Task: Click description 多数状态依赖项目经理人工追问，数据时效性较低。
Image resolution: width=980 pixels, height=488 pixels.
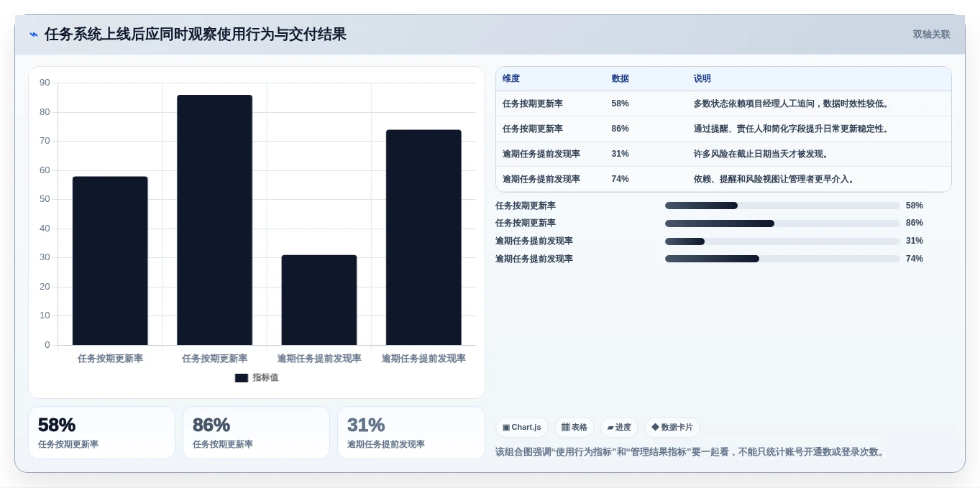Action: click(792, 103)
